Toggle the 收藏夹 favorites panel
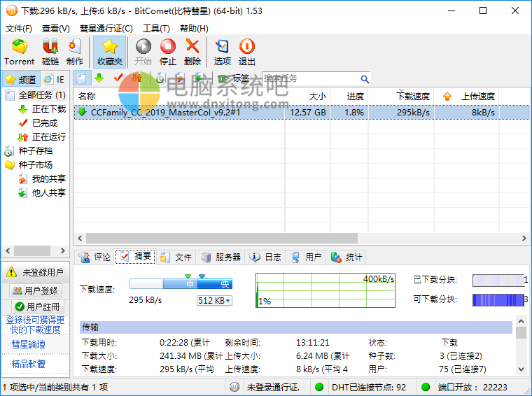The image size is (532, 396). coord(110,52)
